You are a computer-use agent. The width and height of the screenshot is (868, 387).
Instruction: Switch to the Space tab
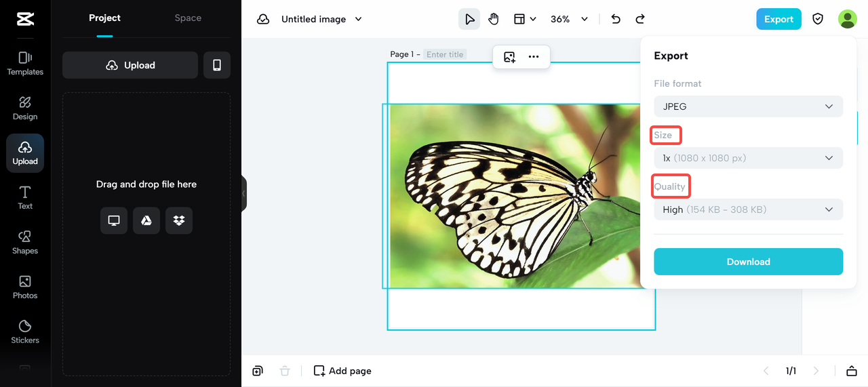click(x=188, y=18)
